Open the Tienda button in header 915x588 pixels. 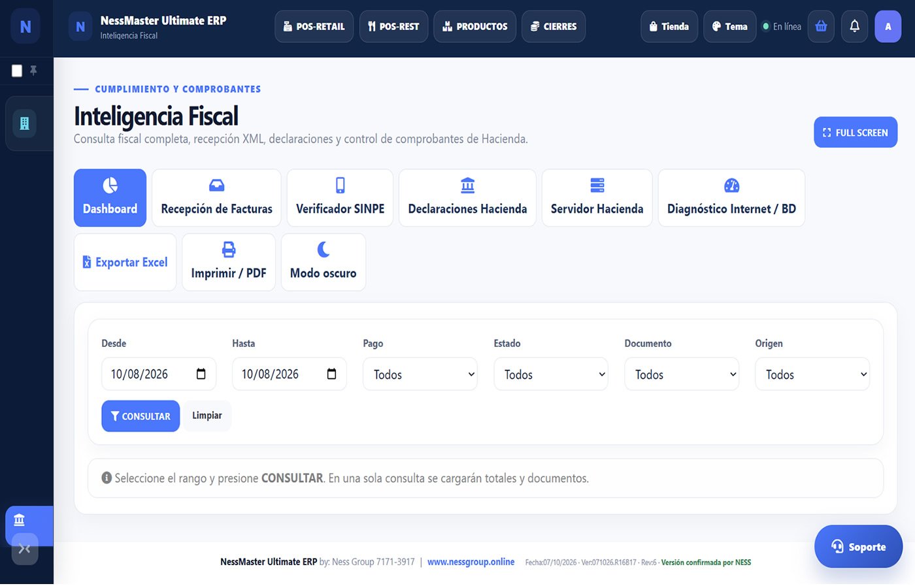669,27
